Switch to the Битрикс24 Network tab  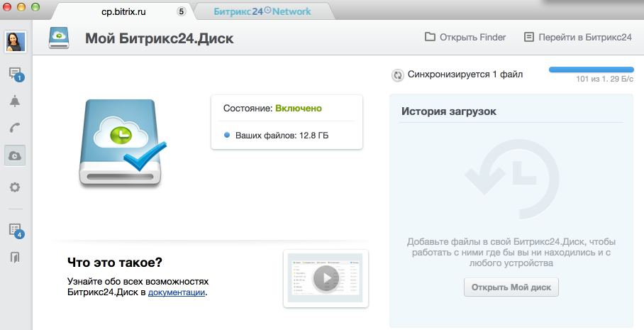263,11
